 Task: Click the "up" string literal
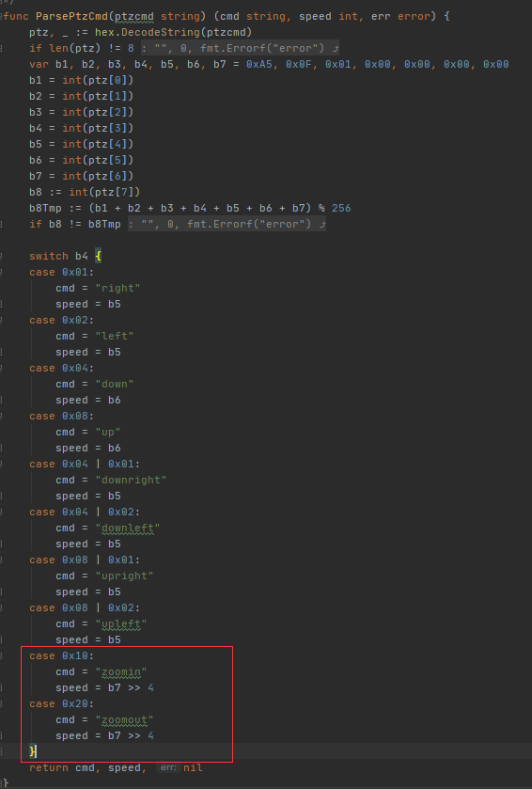[x=108, y=433]
